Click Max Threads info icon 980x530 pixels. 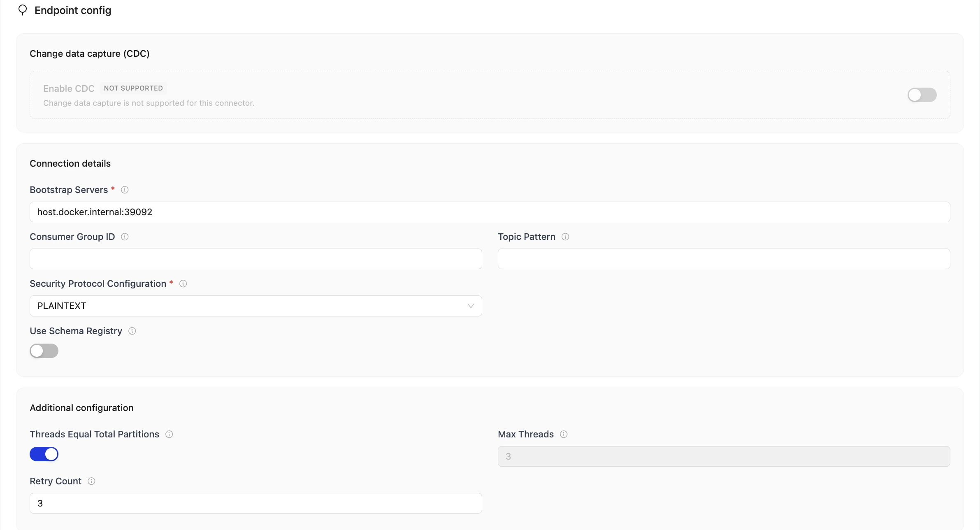tap(564, 434)
